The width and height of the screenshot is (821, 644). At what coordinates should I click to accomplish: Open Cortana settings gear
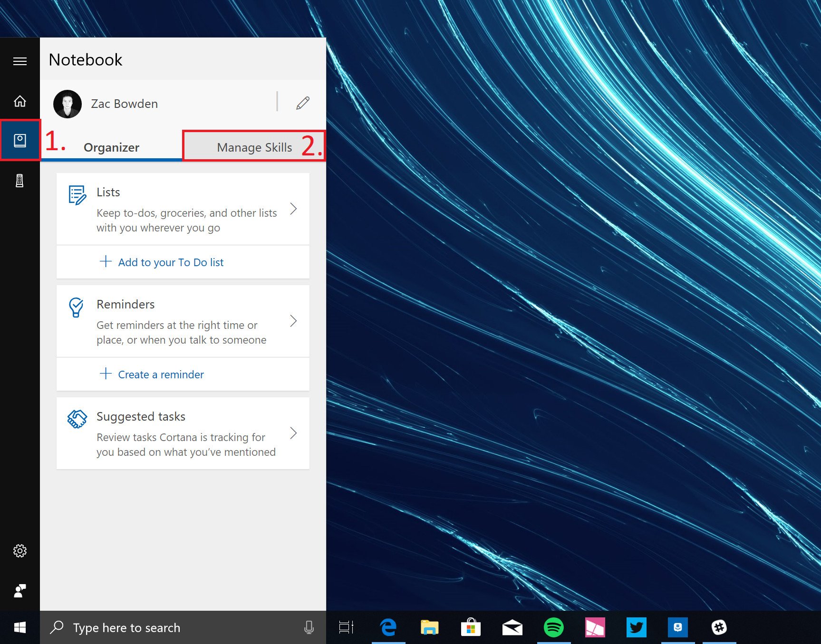click(20, 551)
